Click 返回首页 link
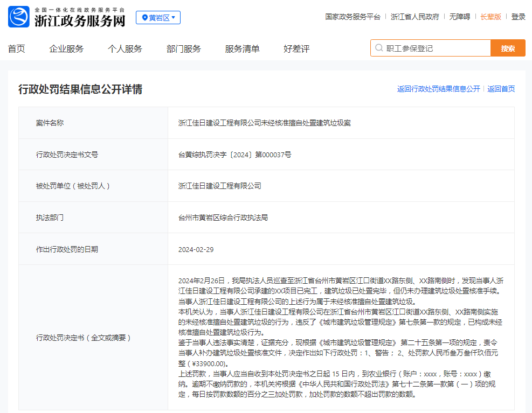Screen dimensions: 532x413 tap(501, 89)
